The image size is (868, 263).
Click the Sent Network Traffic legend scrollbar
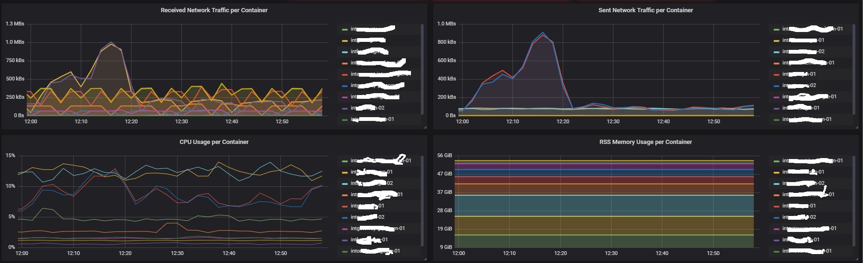pyautogui.click(x=854, y=69)
